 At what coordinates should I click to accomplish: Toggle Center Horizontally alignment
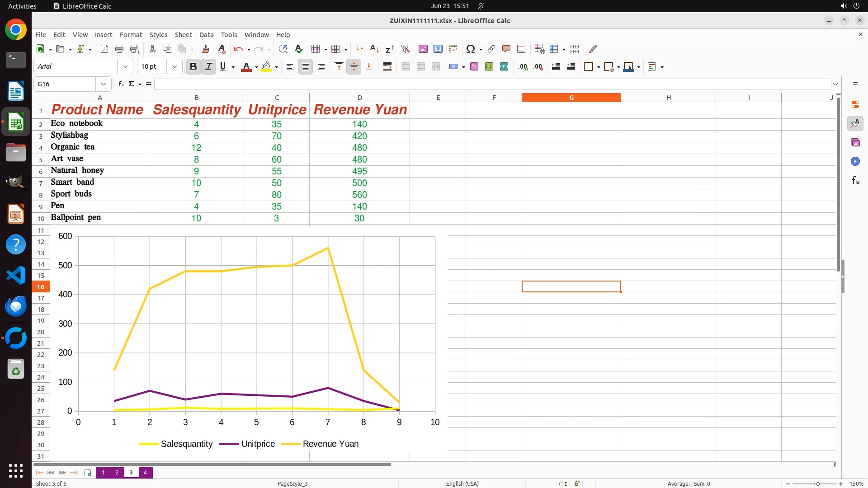(x=306, y=67)
